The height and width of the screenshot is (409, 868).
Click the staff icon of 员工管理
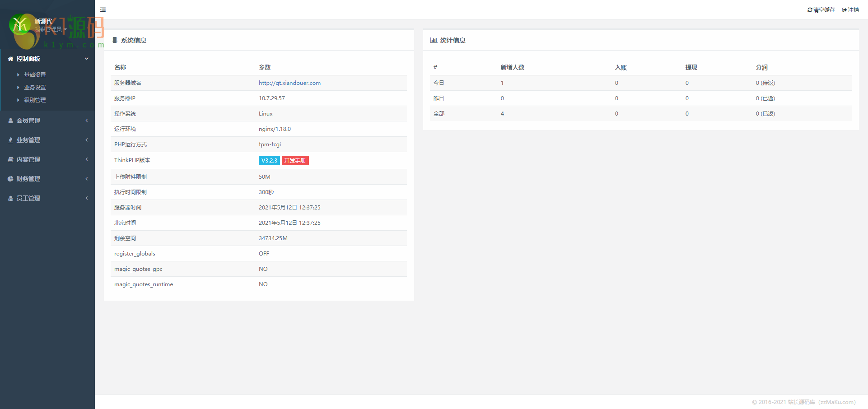(x=10, y=198)
